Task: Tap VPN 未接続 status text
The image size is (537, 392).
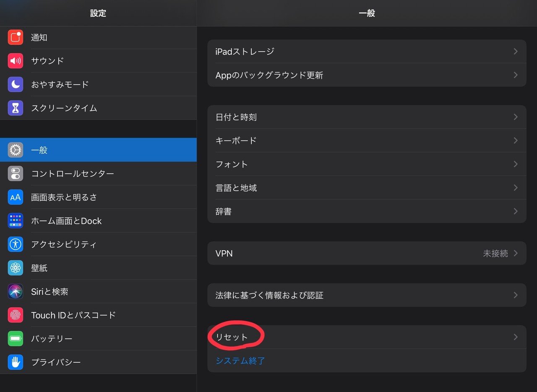Action: click(495, 254)
